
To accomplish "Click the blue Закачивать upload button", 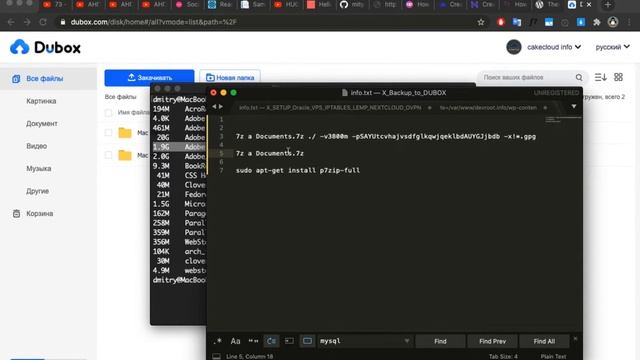I will point(149,78).
